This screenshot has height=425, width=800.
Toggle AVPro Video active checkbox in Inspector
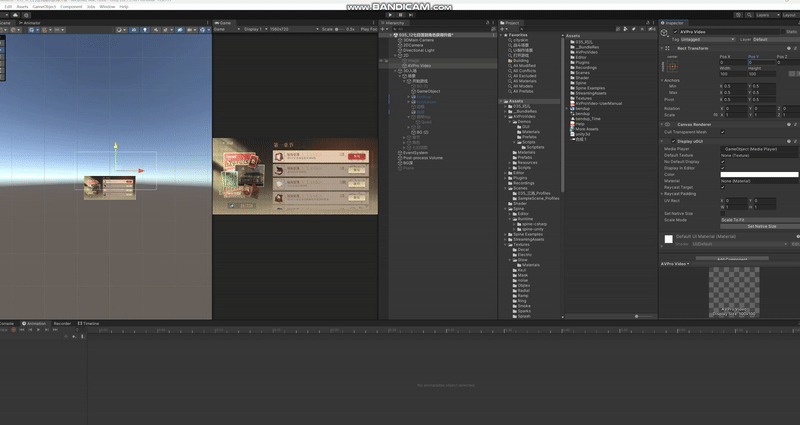676,32
